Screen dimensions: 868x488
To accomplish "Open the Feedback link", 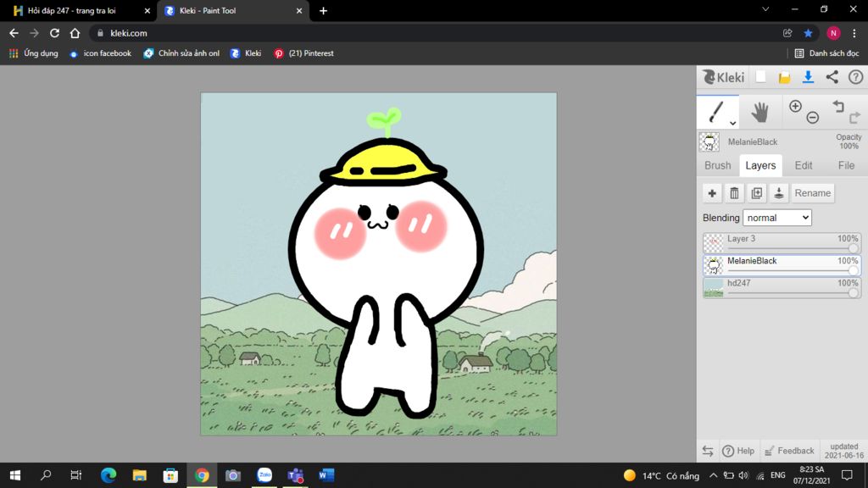I will [x=789, y=451].
